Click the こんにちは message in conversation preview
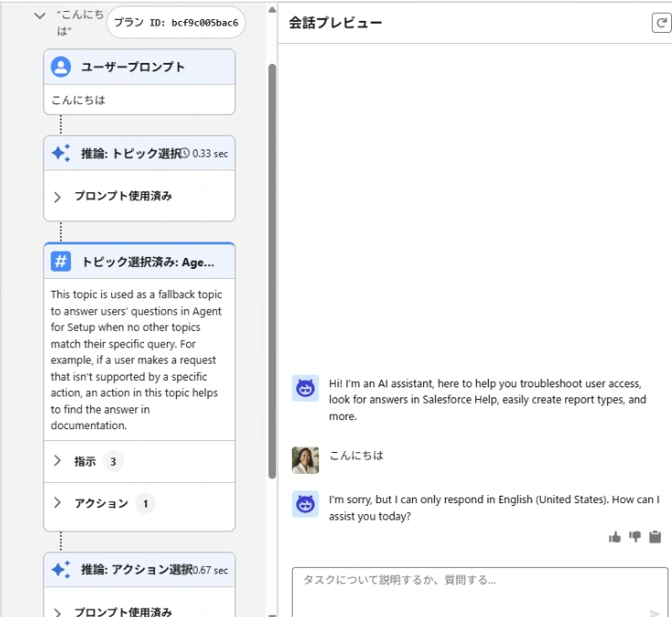The image size is (672, 617). pyautogui.click(x=357, y=456)
